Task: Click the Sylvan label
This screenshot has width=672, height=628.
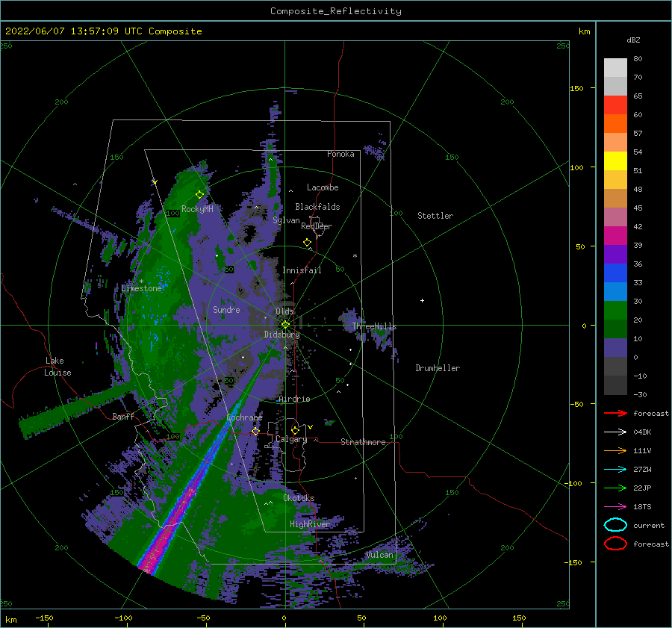Action: [286, 220]
